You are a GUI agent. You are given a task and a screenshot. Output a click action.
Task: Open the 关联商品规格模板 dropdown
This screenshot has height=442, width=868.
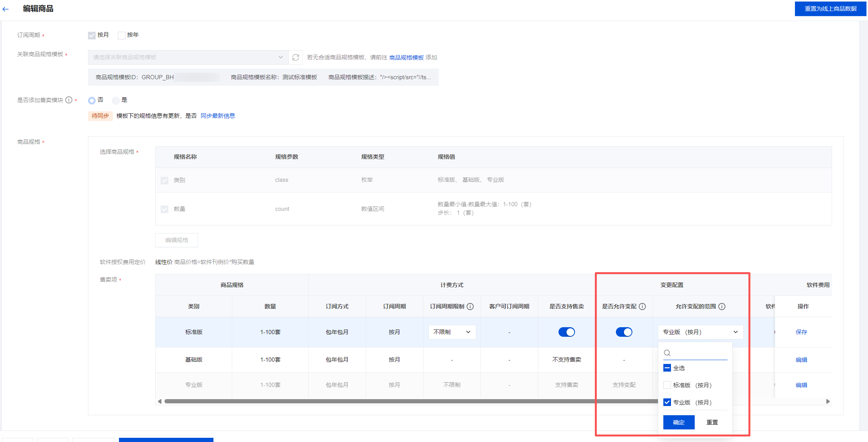(x=187, y=57)
